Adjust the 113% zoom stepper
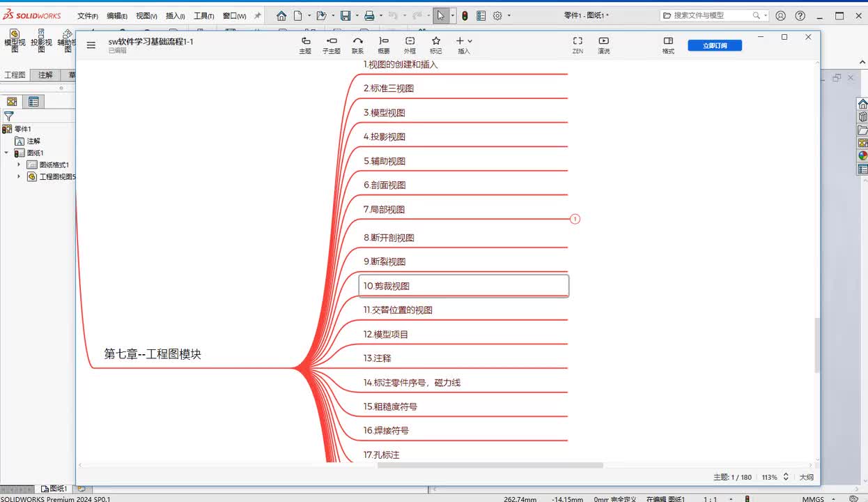The width and height of the screenshot is (868, 502). [x=786, y=477]
